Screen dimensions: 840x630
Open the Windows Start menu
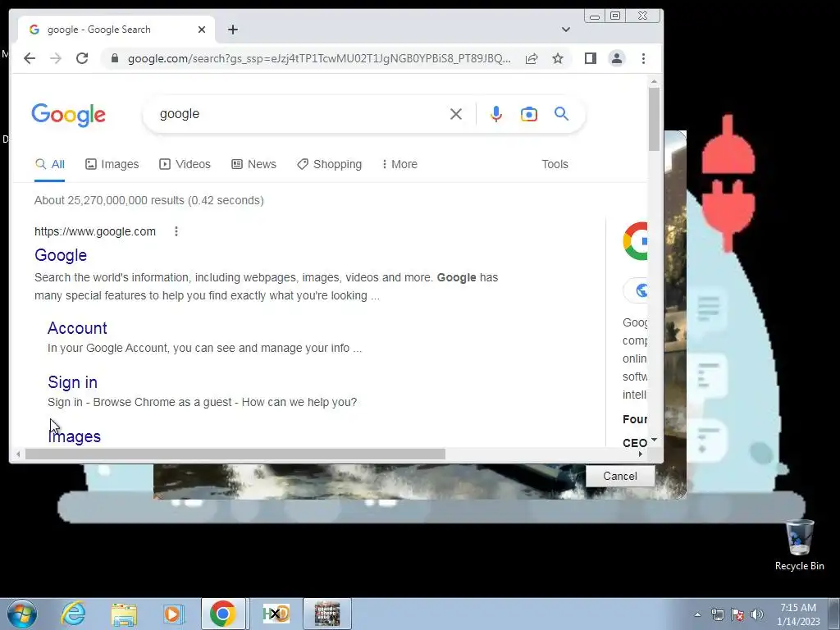tap(22, 614)
